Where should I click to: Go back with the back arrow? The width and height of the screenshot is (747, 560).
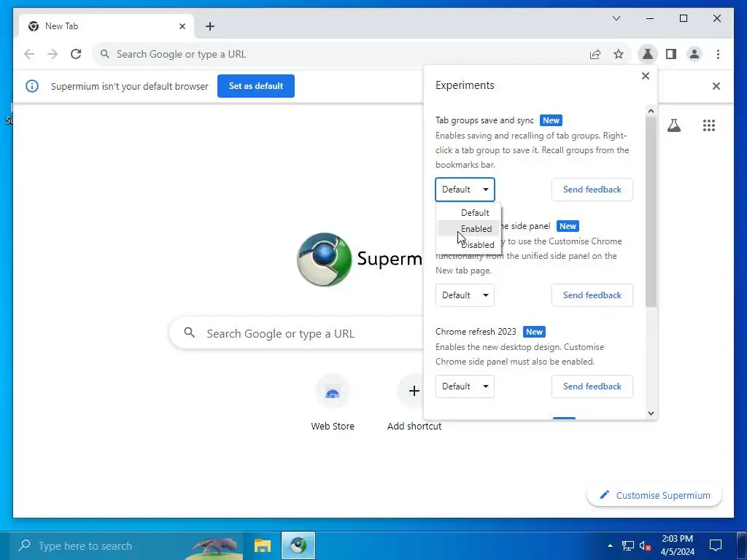click(29, 54)
